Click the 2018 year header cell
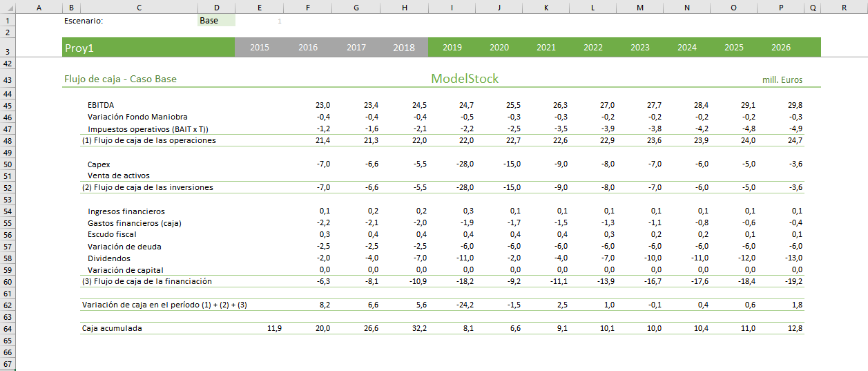Viewport: 868px width, 371px height. (404, 48)
